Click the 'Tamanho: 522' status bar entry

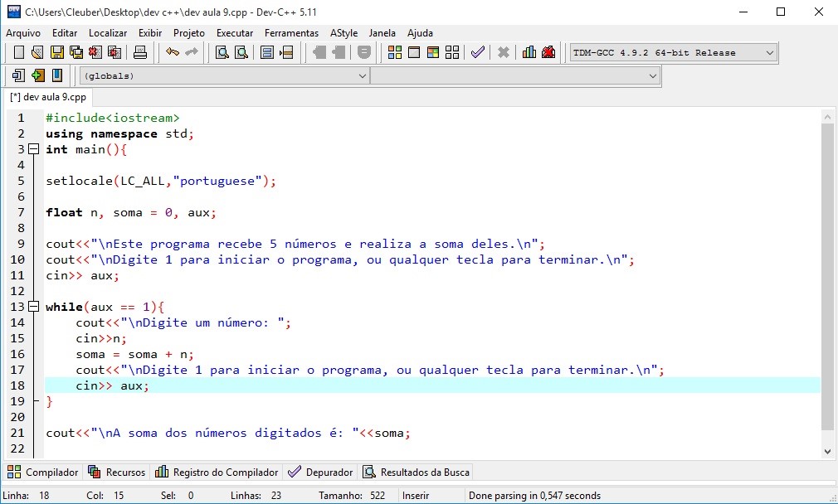352,496
